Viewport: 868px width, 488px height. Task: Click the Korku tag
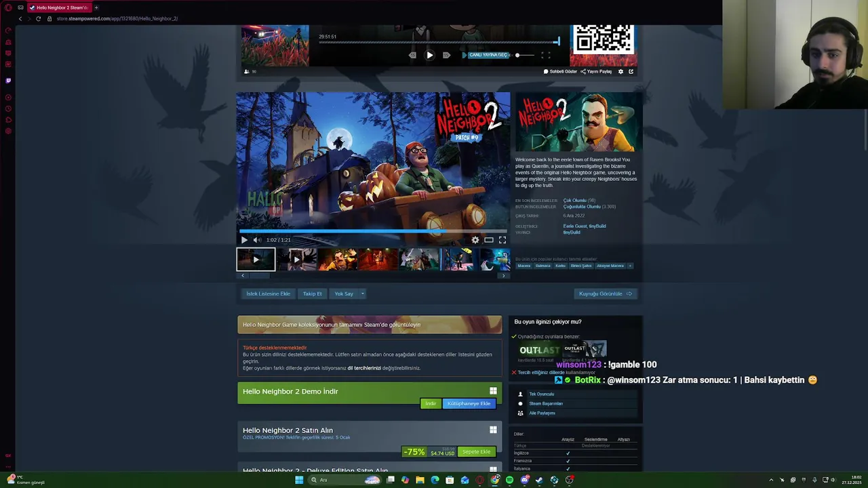[560, 266]
